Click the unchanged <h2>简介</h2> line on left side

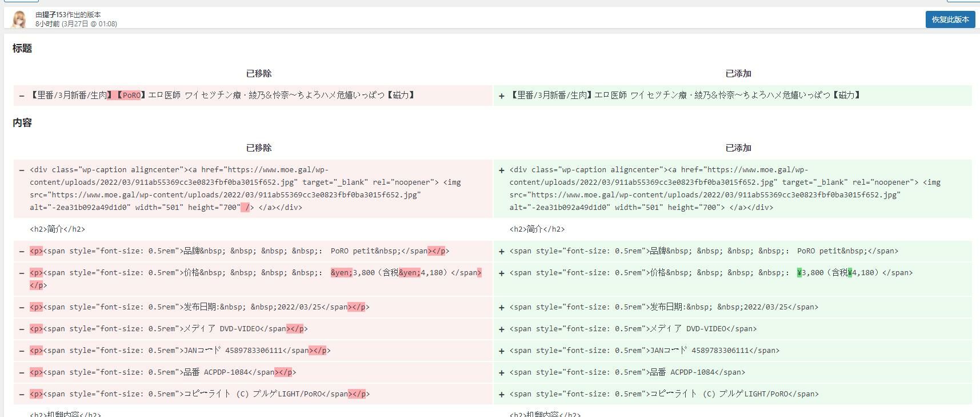(x=57, y=229)
